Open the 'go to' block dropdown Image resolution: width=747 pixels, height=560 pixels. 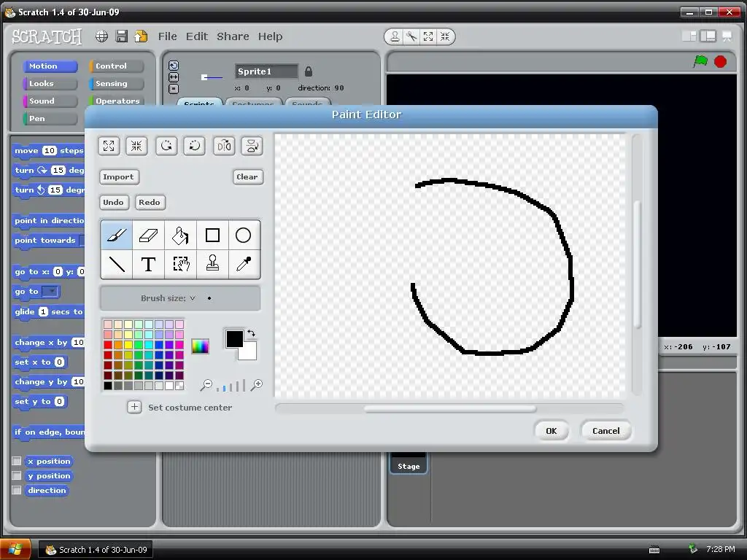[x=50, y=292]
